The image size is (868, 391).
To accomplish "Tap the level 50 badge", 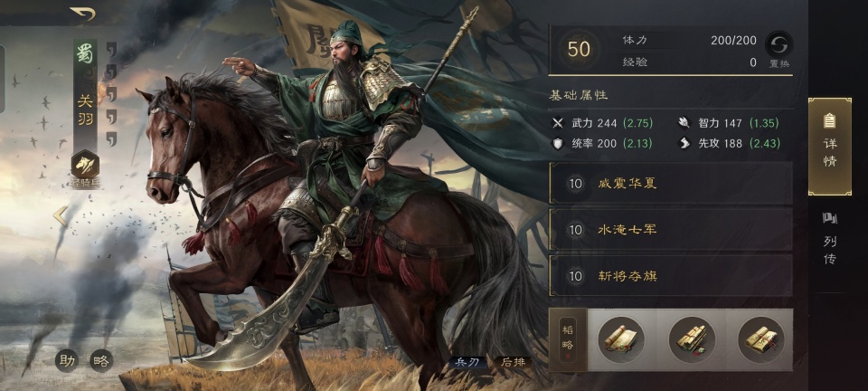I will [x=579, y=49].
